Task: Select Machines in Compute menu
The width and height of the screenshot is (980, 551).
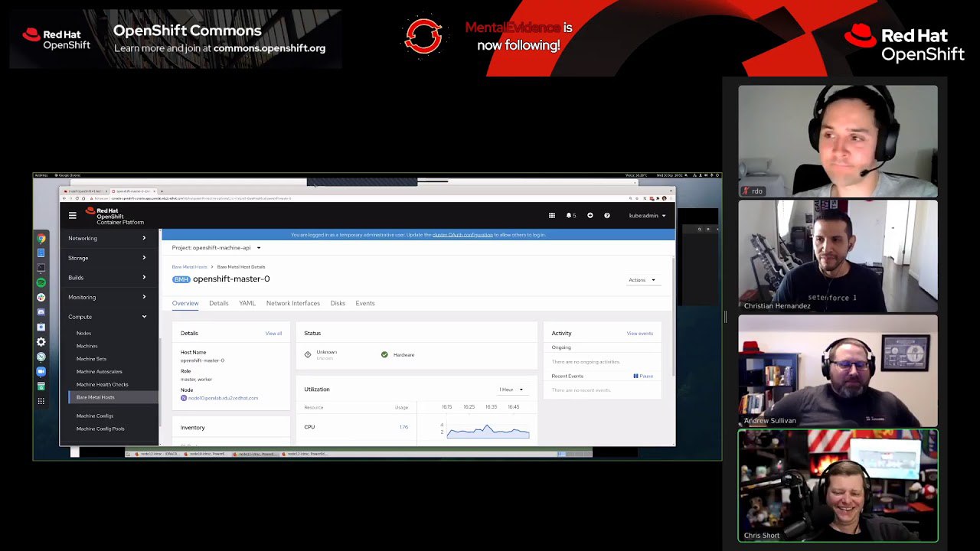Action: coord(87,346)
